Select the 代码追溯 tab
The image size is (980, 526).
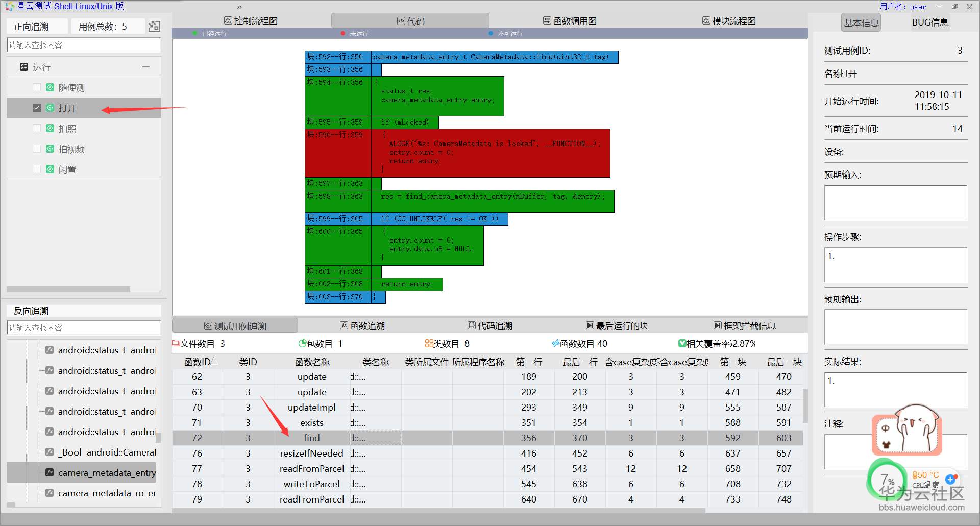[490, 326]
